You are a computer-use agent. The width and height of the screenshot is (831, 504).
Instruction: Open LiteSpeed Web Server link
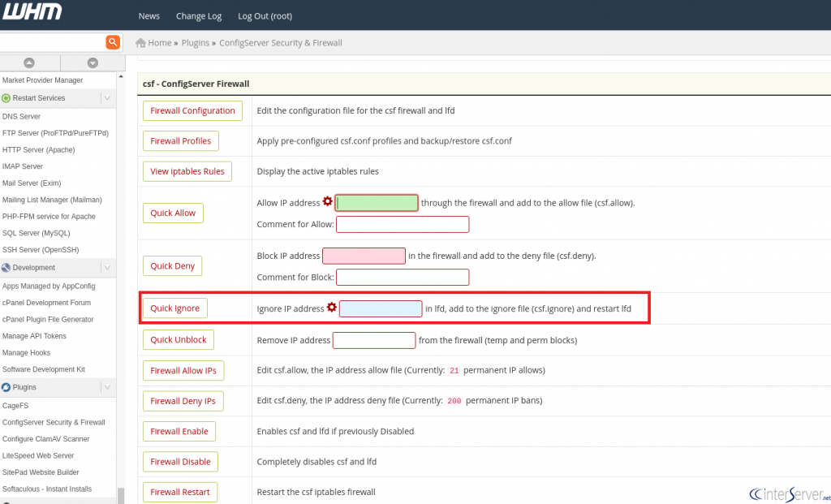click(x=38, y=456)
